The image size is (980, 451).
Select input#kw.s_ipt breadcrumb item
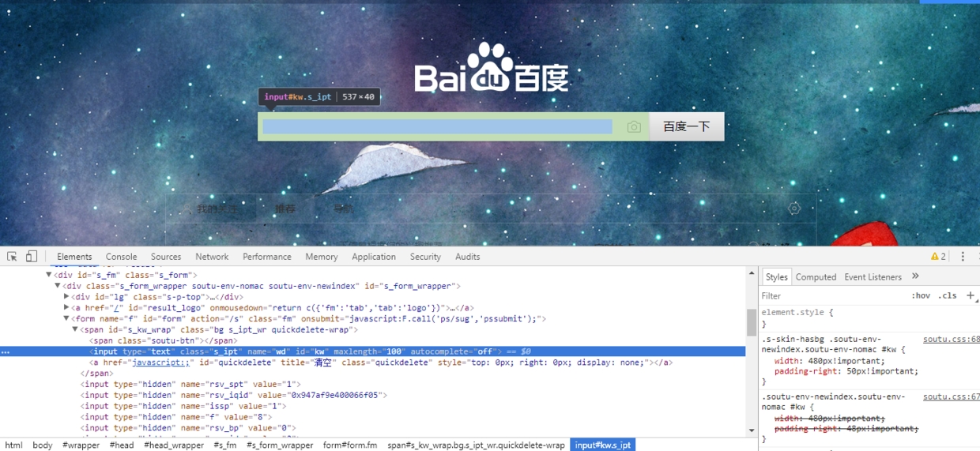click(603, 445)
